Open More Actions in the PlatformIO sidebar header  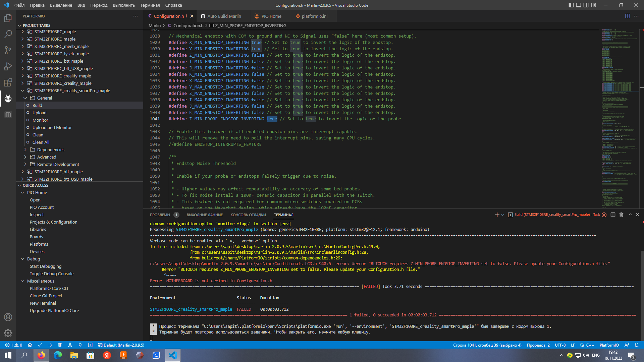136,16
